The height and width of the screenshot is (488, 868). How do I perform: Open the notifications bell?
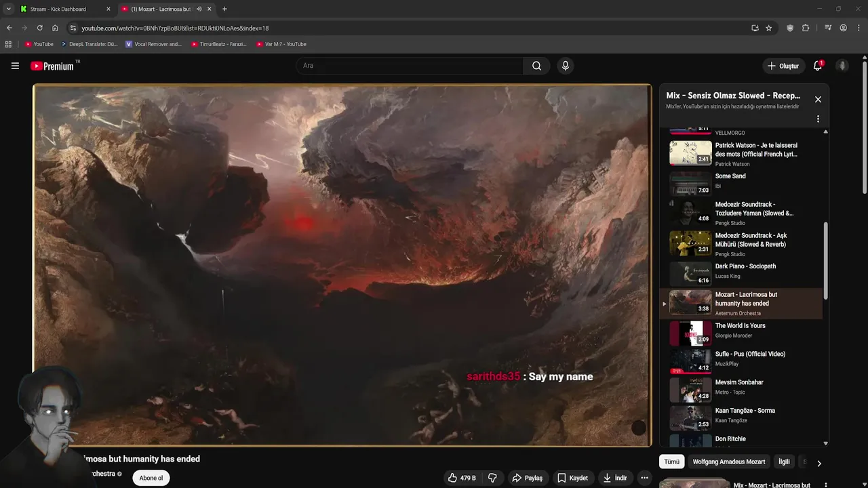click(818, 66)
